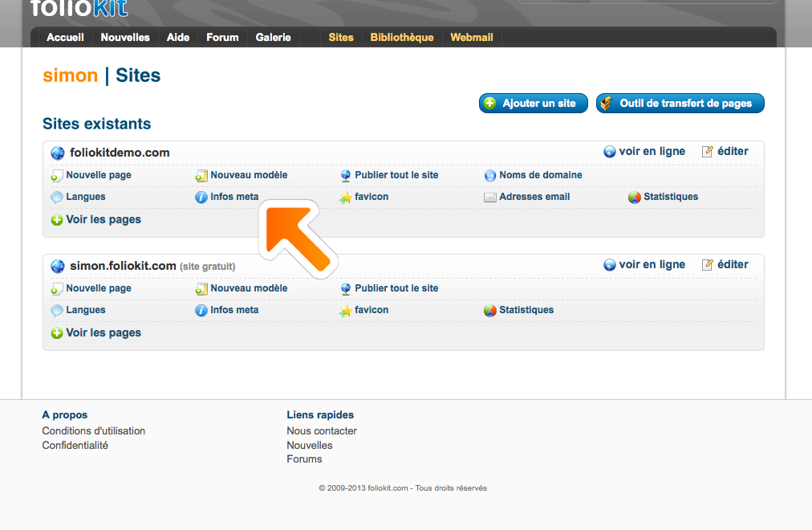
Task: Click Statistiques pie chart icon for foliokitdemo.com
Action: point(635,198)
